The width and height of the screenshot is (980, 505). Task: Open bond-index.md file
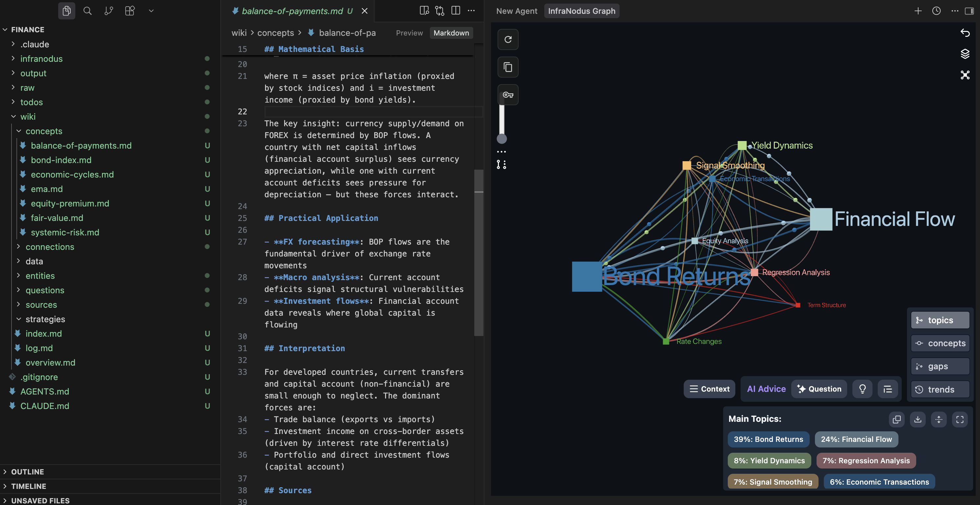pos(110,160)
